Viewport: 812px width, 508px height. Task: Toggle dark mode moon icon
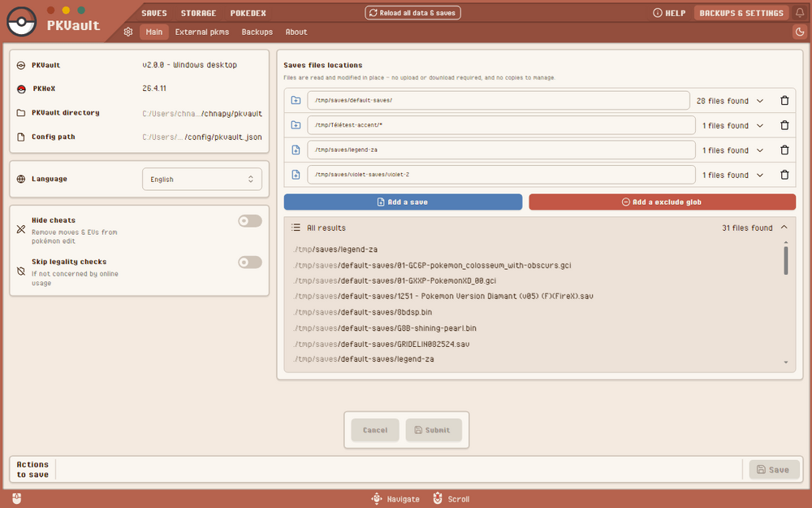tap(800, 33)
